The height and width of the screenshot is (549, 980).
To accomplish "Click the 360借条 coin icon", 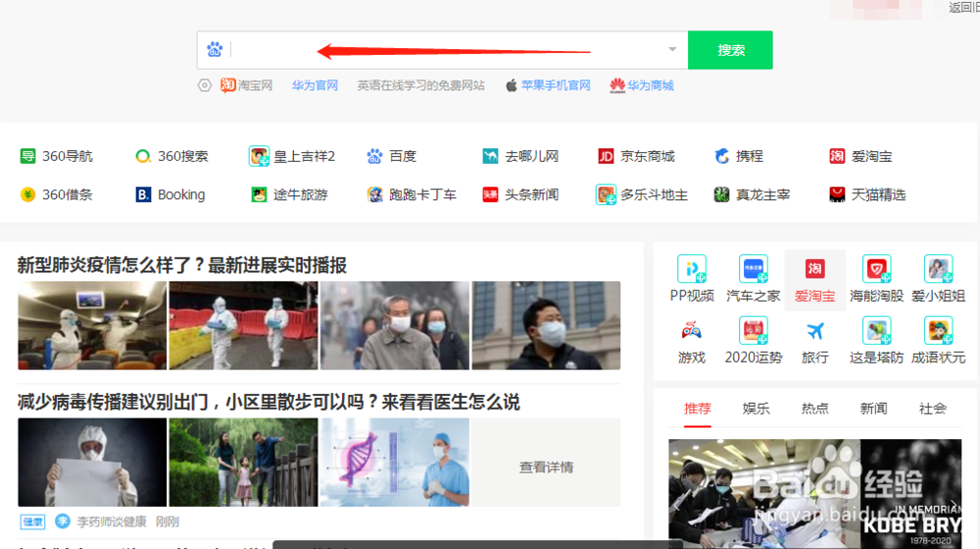I will [x=27, y=194].
